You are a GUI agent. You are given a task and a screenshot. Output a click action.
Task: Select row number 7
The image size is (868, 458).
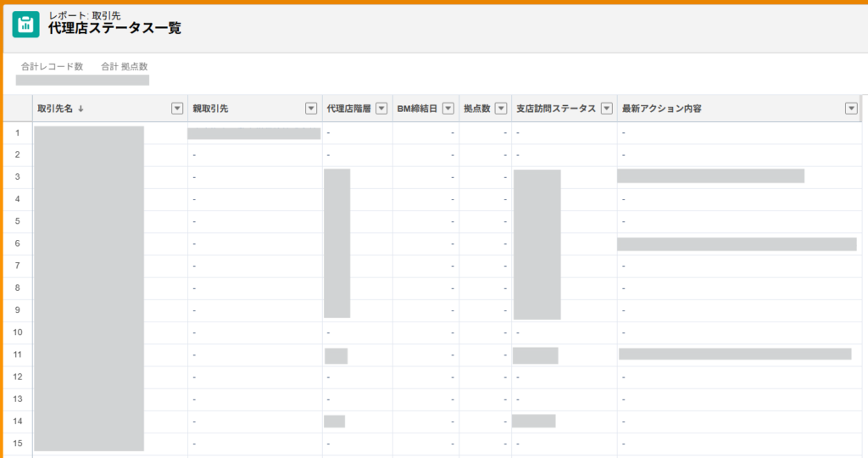[18, 265]
